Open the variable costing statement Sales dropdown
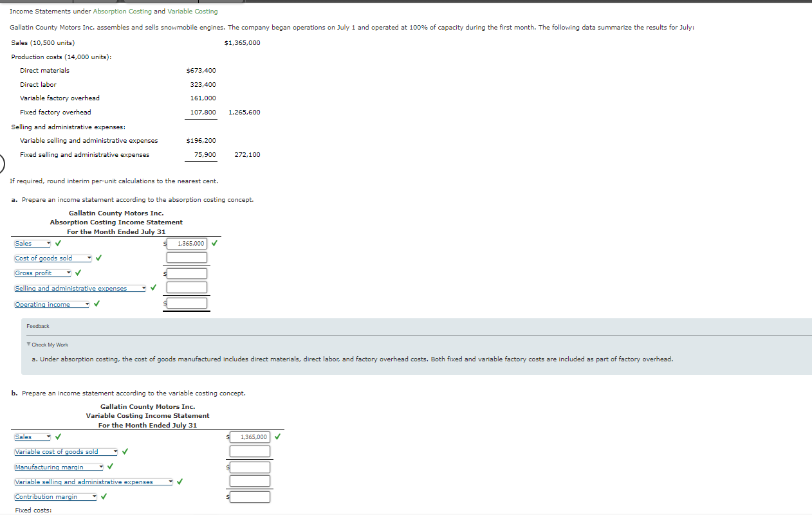The image size is (812, 515). click(x=32, y=437)
